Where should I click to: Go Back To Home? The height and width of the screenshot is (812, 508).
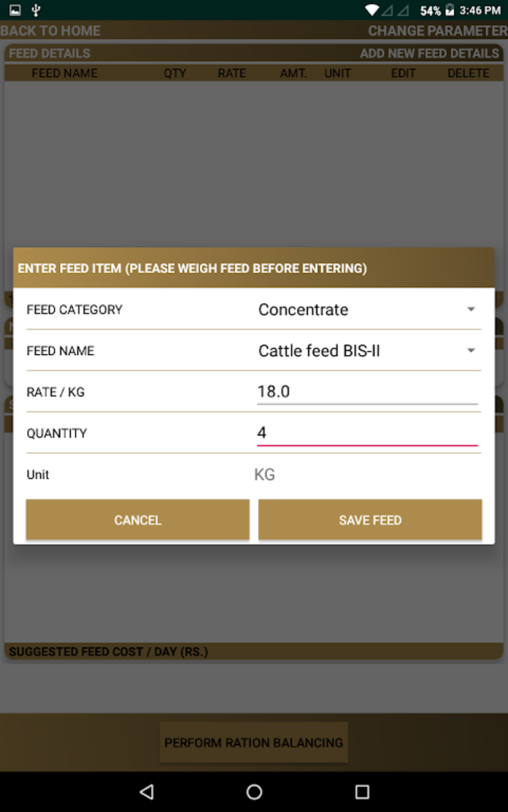click(x=51, y=31)
